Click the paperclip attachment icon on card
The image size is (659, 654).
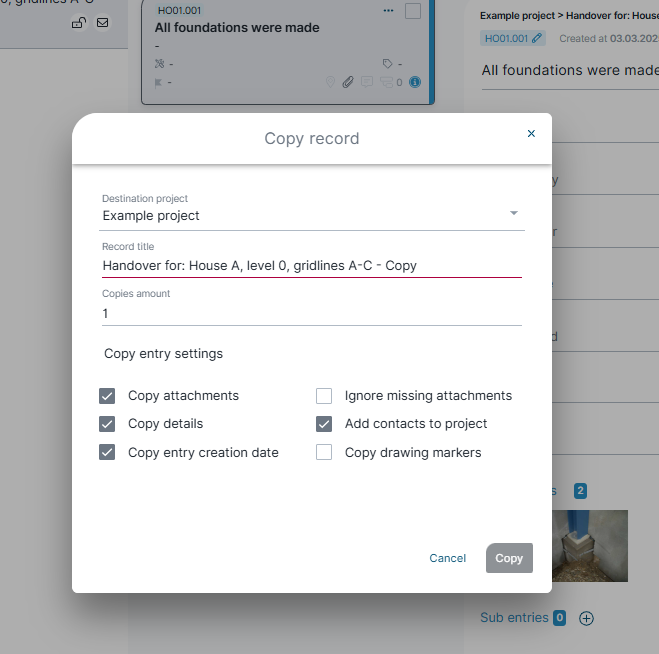[x=348, y=82]
